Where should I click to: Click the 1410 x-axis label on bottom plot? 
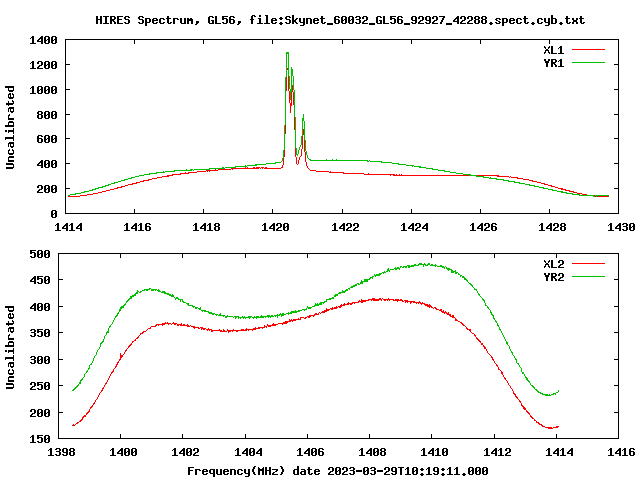pyautogui.click(x=434, y=452)
